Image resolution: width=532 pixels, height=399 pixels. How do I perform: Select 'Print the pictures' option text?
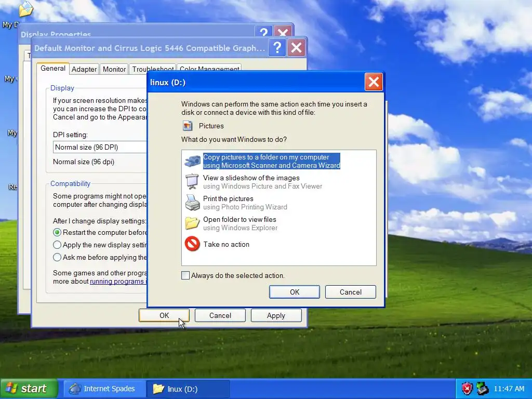point(228,199)
